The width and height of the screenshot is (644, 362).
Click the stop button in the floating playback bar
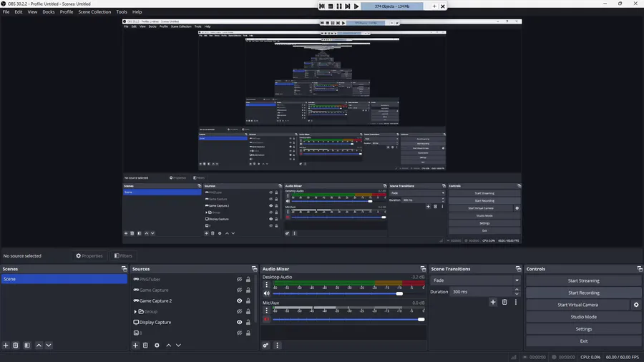coord(331,6)
